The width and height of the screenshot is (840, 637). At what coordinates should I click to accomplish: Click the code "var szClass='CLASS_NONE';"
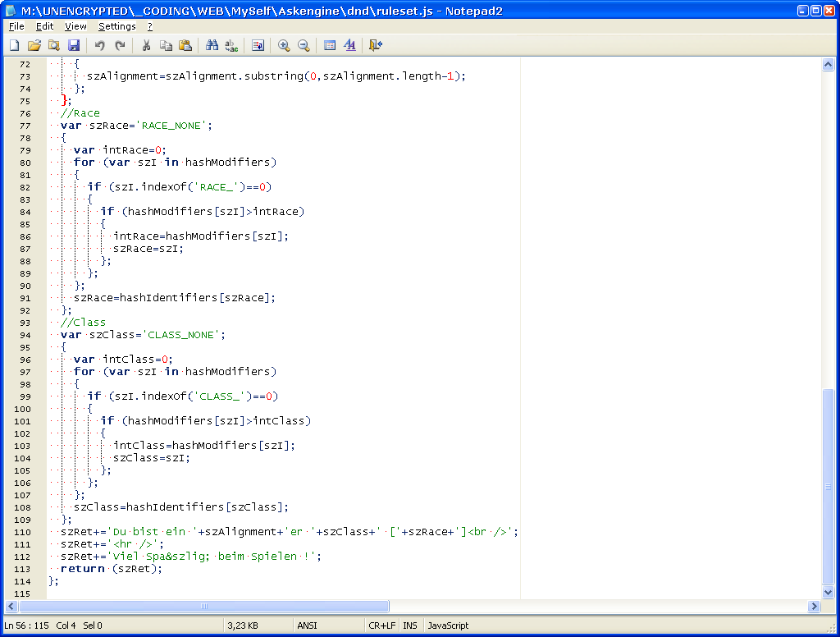coord(143,335)
